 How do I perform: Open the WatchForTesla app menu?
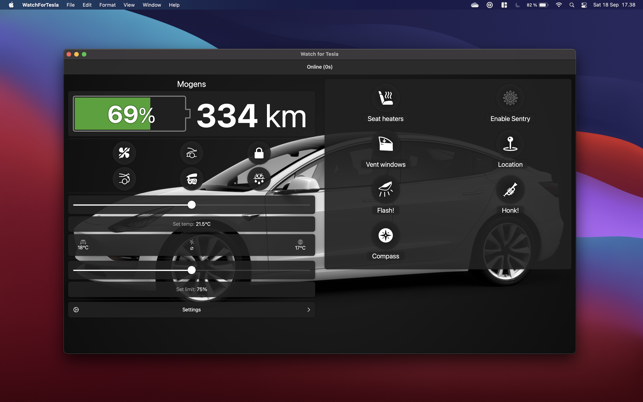(40, 5)
